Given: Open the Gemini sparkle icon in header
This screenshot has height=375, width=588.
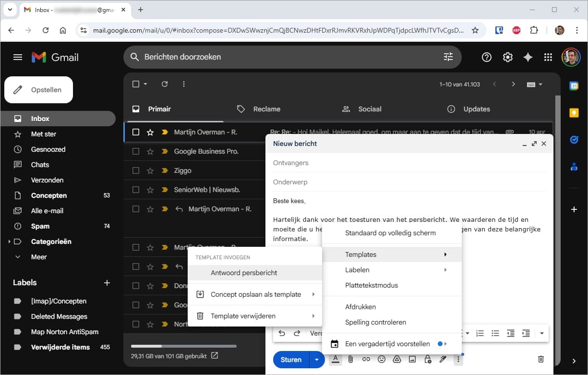Looking at the screenshot, I should point(528,57).
